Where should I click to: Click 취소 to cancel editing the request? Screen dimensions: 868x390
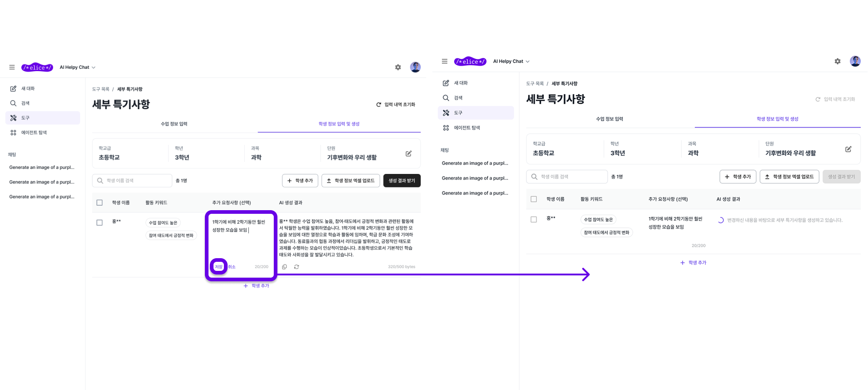pyautogui.click(x=232, y=267)
